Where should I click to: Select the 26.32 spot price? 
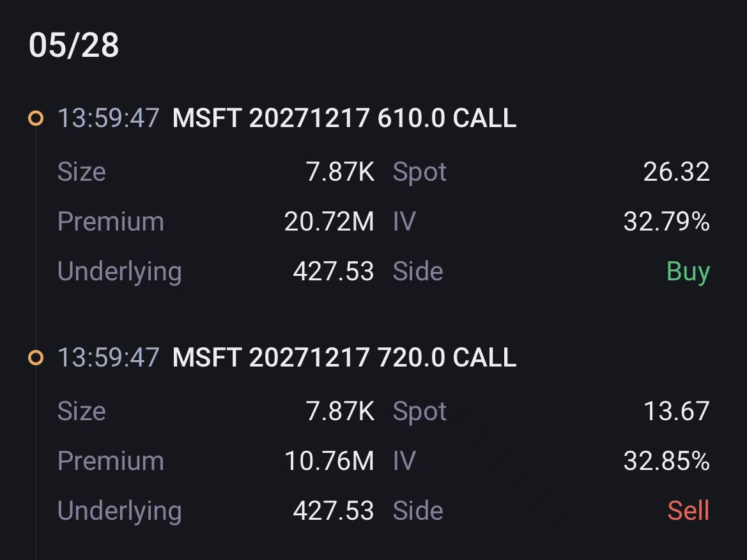coord(677,172)
